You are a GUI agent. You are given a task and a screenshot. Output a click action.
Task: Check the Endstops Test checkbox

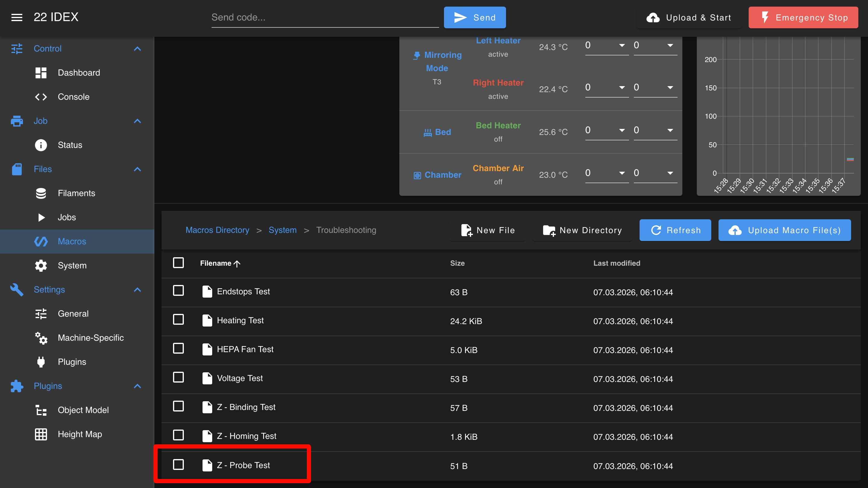[178, 291]
